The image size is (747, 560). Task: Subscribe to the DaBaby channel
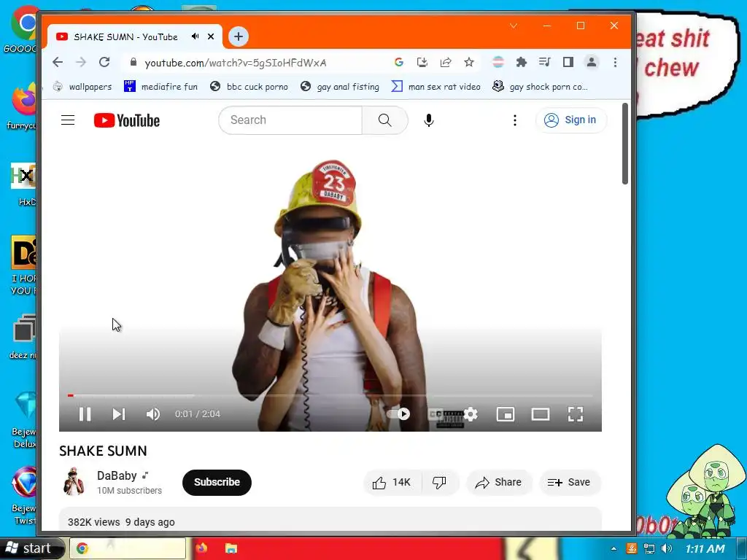tap(217, 483)
